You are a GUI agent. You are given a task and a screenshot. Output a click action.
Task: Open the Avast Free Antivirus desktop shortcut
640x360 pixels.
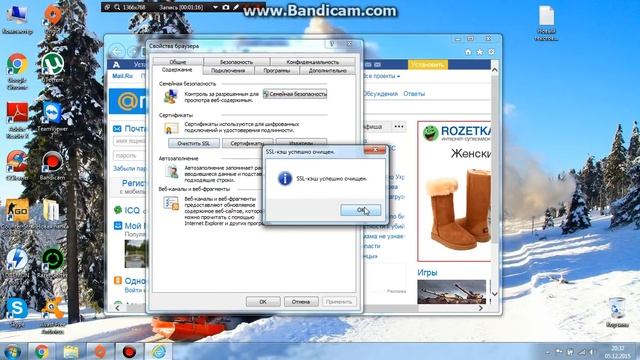53,315
